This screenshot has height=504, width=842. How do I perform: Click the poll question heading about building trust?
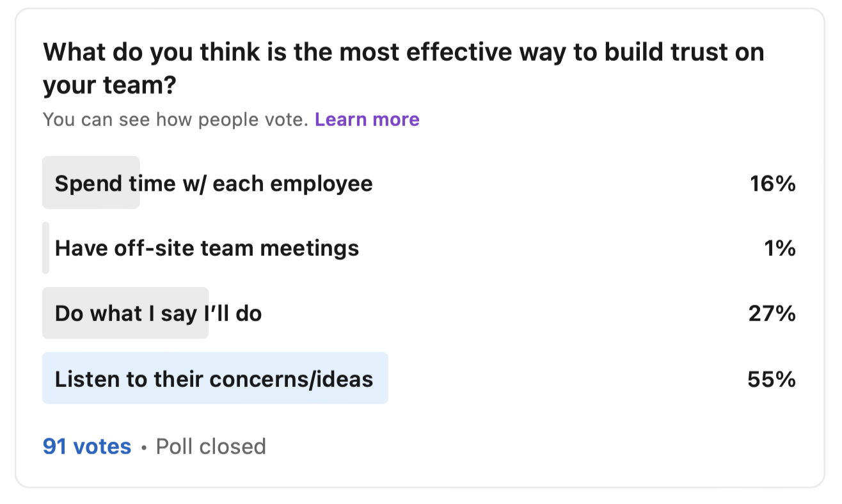(403, 52)
